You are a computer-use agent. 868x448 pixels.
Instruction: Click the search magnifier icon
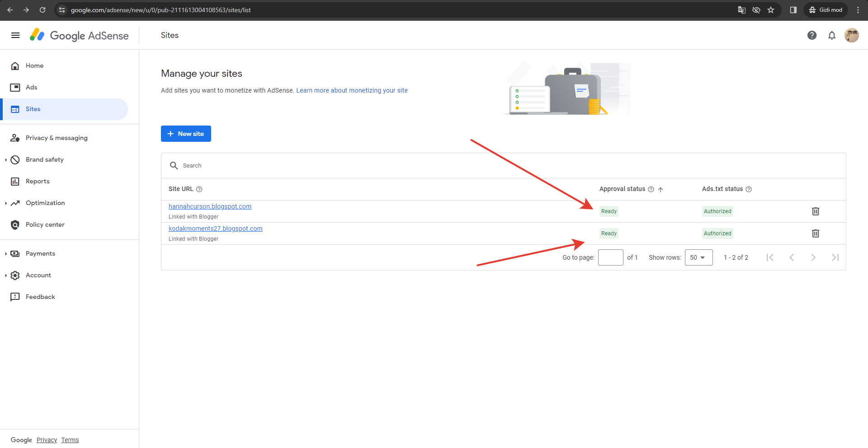coord(174,166)
